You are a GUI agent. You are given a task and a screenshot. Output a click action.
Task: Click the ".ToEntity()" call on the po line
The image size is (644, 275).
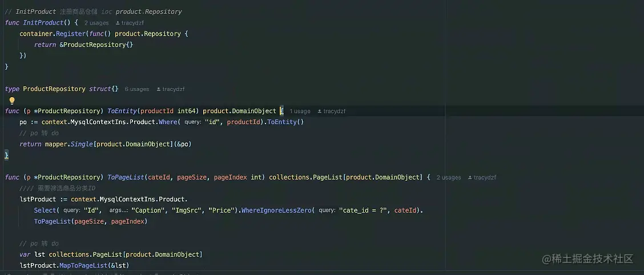[x=283, y=122]
